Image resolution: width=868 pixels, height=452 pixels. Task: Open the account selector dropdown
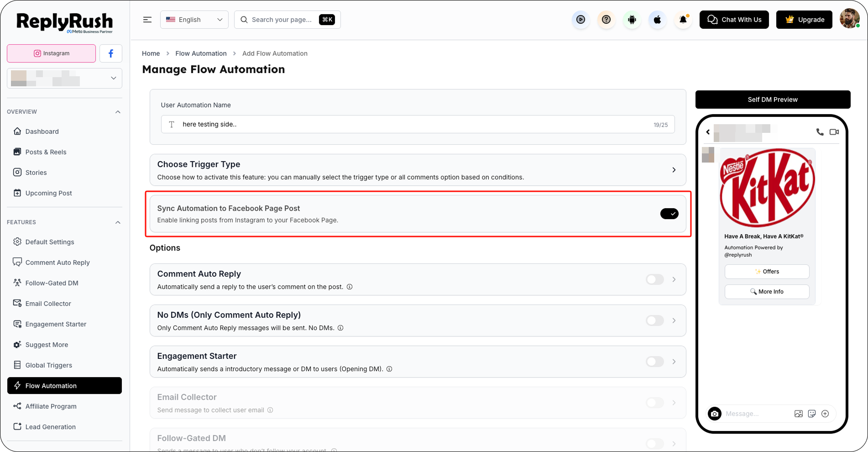[65, 78]
